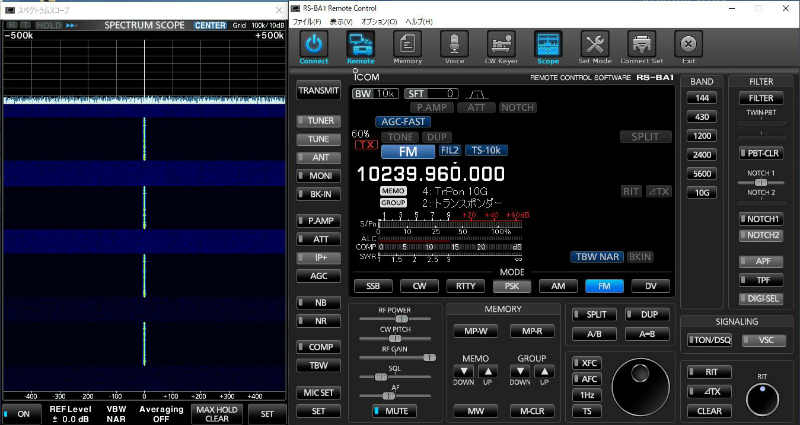
Task: Open the Set Mode tools icon
Action: click(594, 44)
